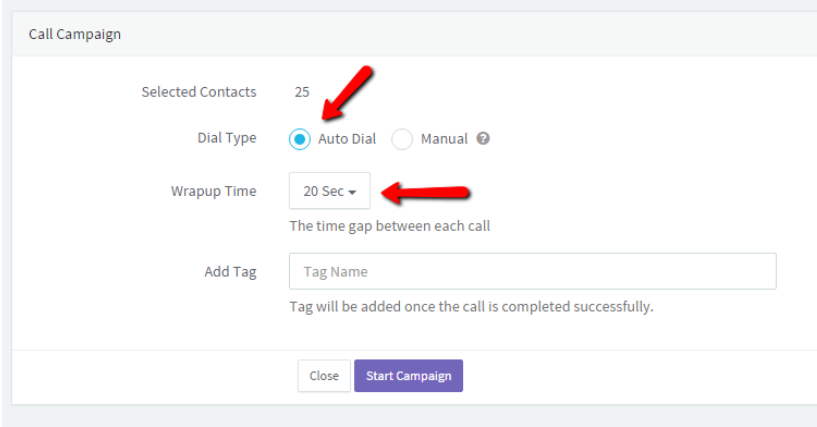817x427 pixels.
Task: Focus the Tag Name input field
Action: click(x=533, y=271)
